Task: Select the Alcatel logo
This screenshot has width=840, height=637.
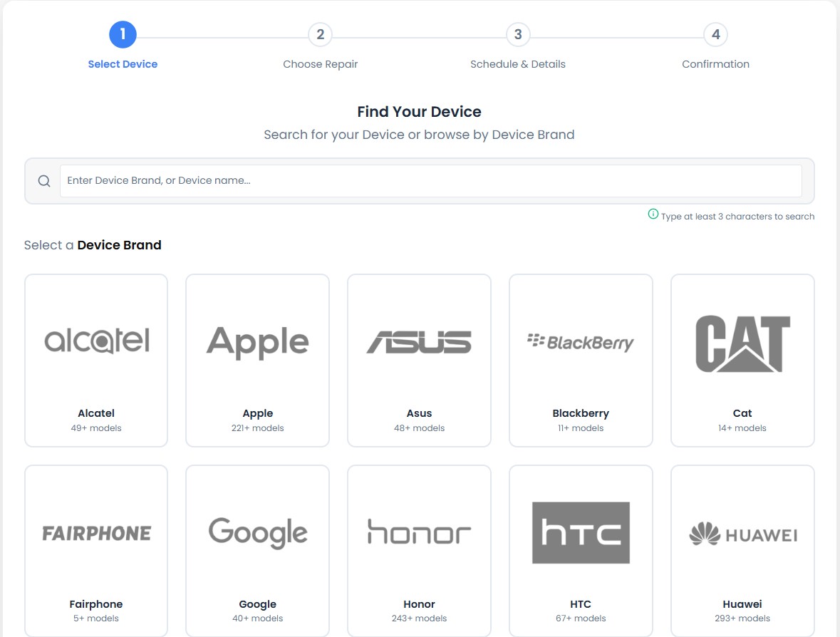Action: click(96, 341)
